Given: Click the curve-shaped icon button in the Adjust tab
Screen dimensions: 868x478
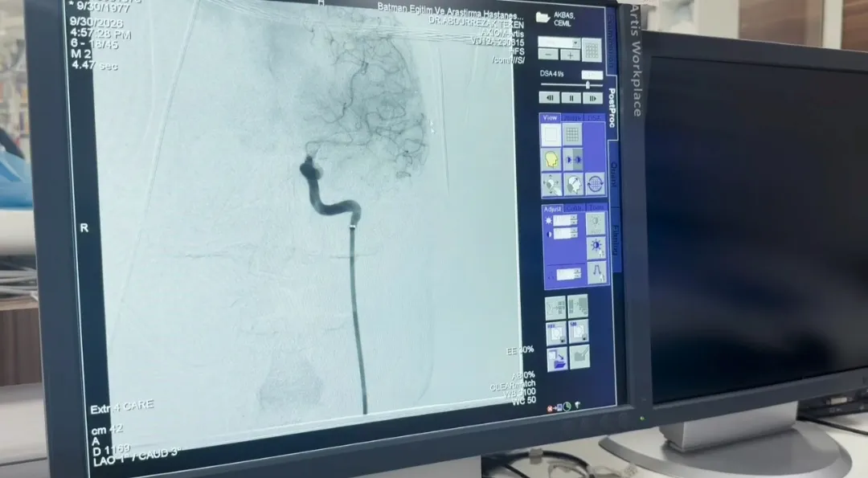Looking at the screenshot, I should 596,272.
